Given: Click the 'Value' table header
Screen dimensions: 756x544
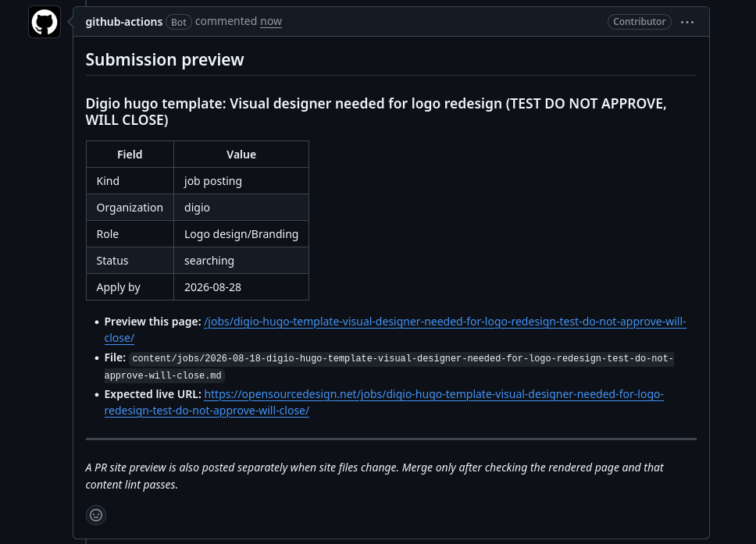Looking at the screenshot, I should tap(241, 155).
